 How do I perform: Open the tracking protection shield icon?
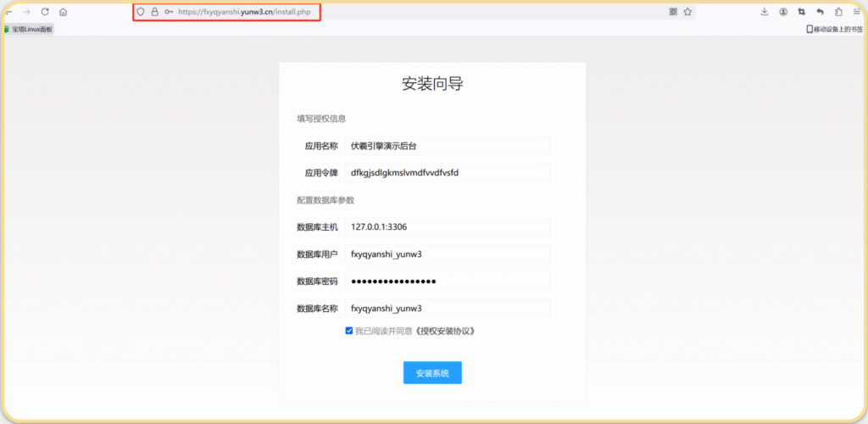point(141,12)
